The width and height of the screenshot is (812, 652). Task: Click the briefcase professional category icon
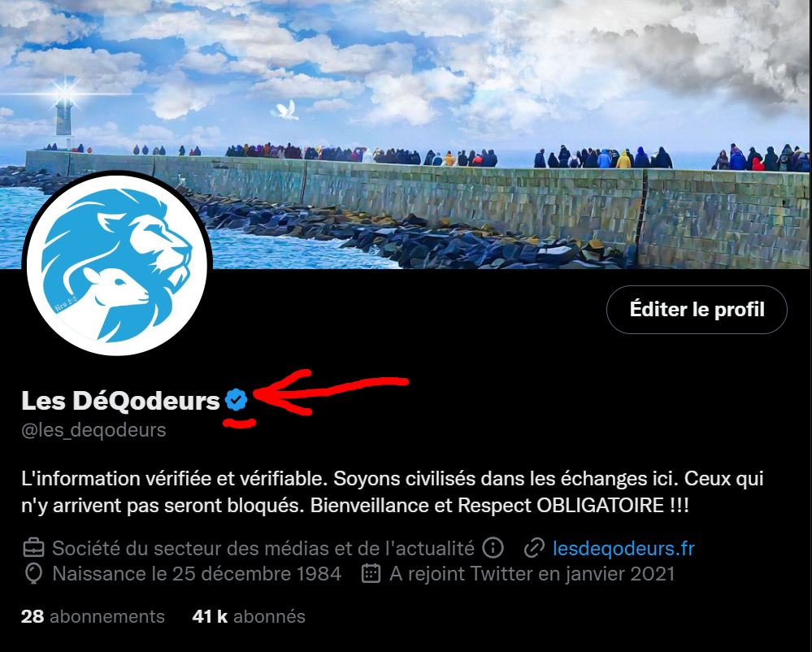point(33,548)
